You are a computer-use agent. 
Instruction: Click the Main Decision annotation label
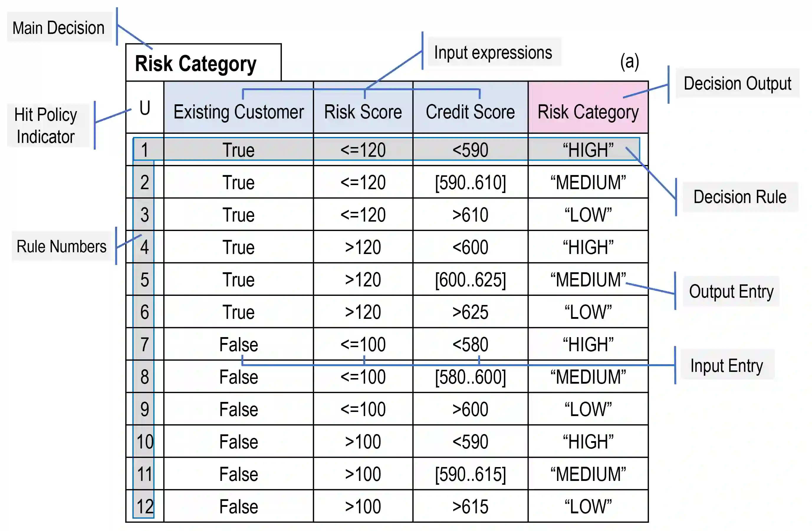point(58,28)
